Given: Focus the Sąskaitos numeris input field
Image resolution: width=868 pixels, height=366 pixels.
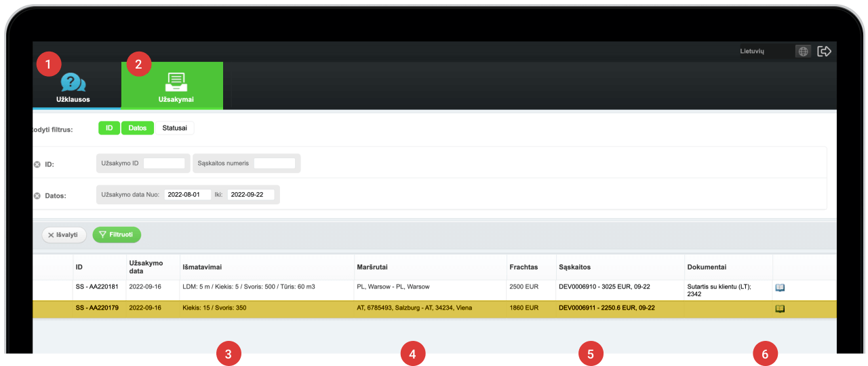Looking at the screenshot, I should [x=274, y=163].
